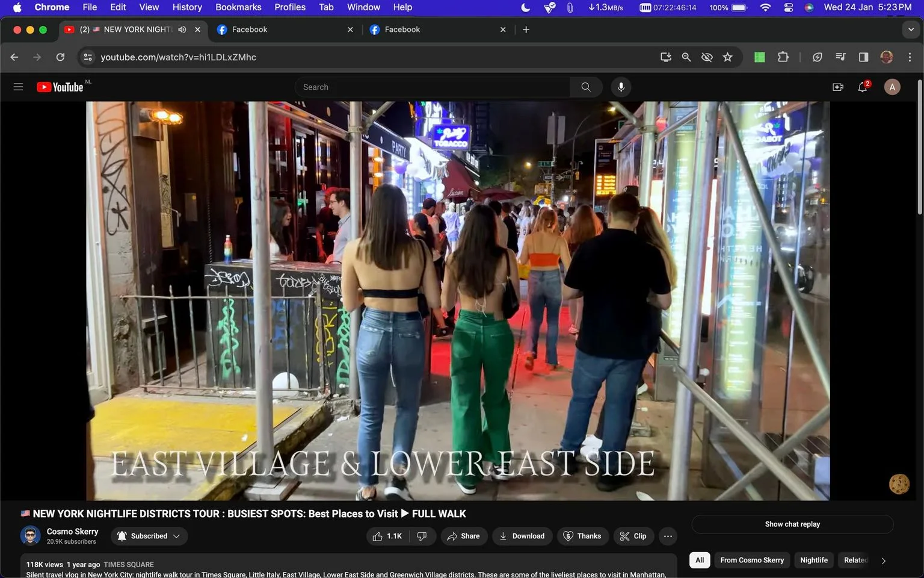This screenshot has width=924, height=578.
Task: Open the YouTube hamburger guide menu
Action: pos(18,87)
